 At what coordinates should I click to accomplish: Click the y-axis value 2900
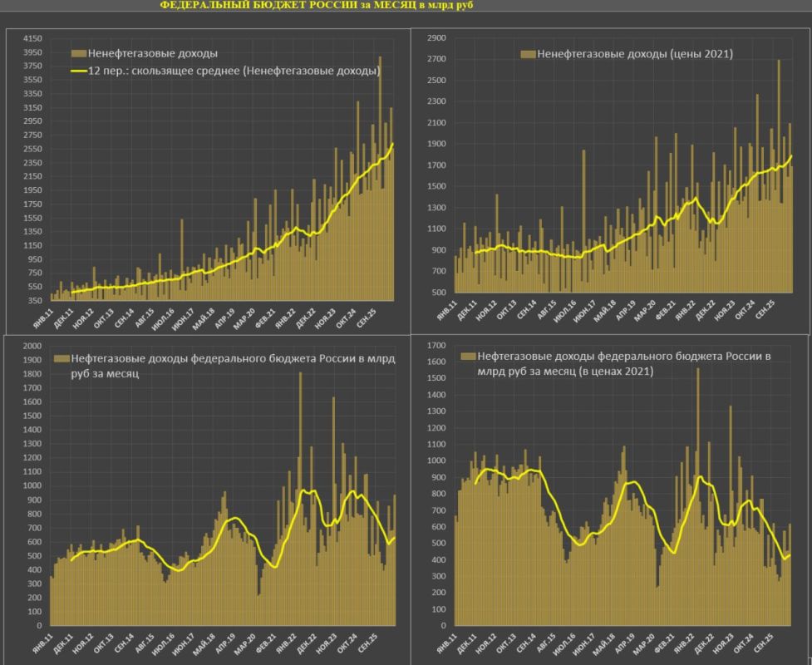point(436,38)
